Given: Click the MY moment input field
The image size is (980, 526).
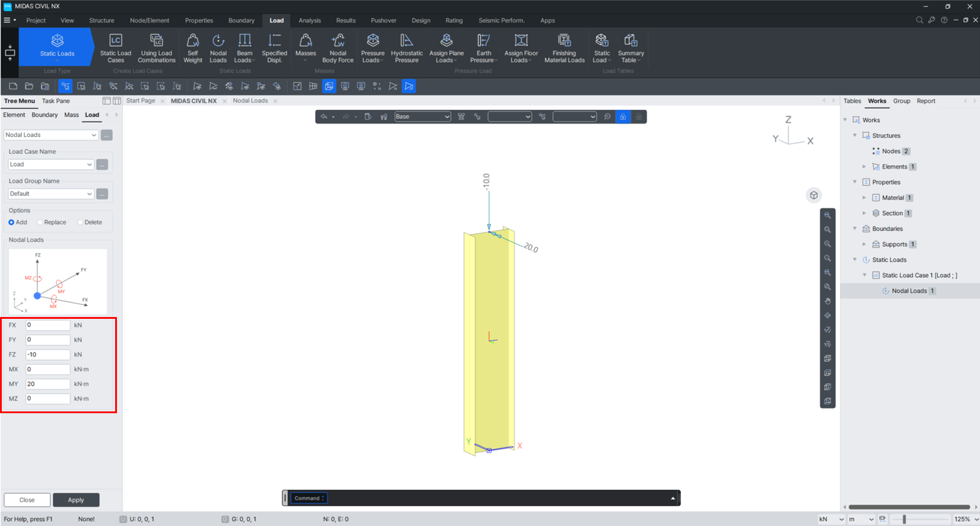Looking at the screenshot, I should (47, 384).
